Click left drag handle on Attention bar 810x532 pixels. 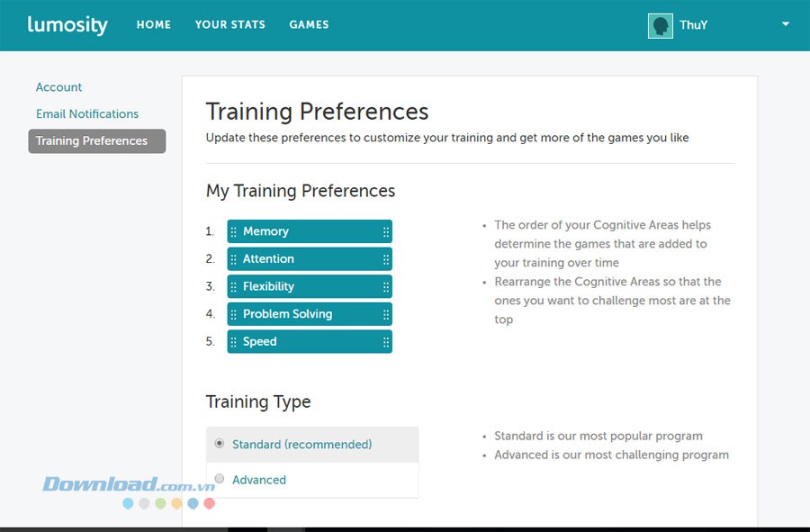[x=234, y=259]
